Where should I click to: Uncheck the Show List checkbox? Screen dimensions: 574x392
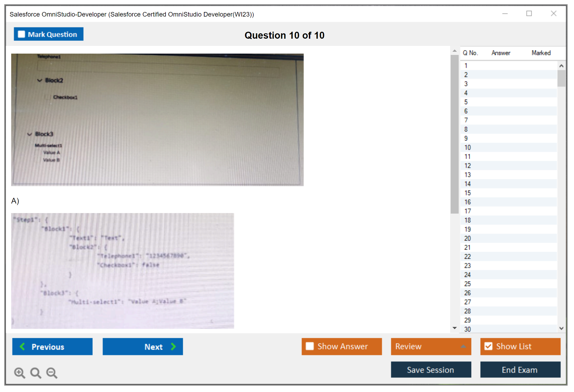(x=488, y=346)
